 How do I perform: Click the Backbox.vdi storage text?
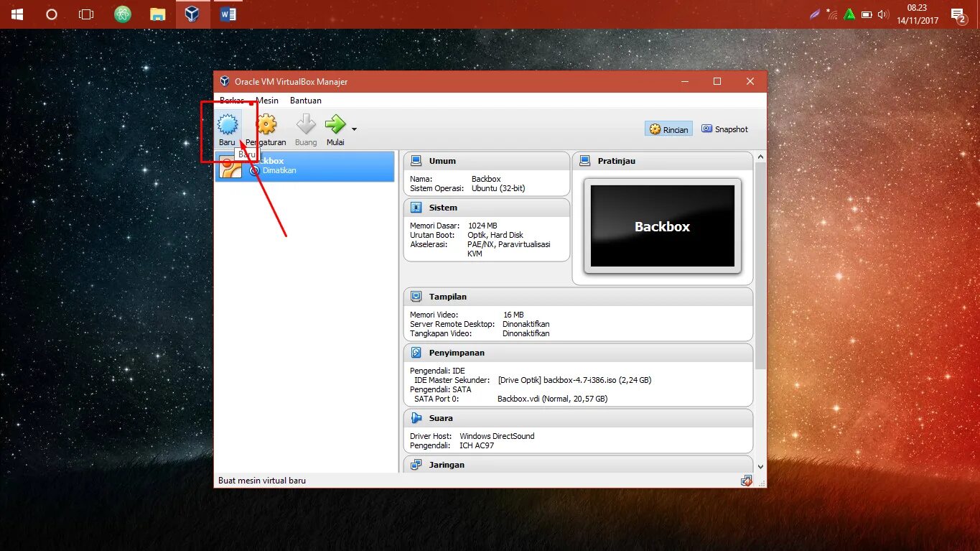[552, 399]
